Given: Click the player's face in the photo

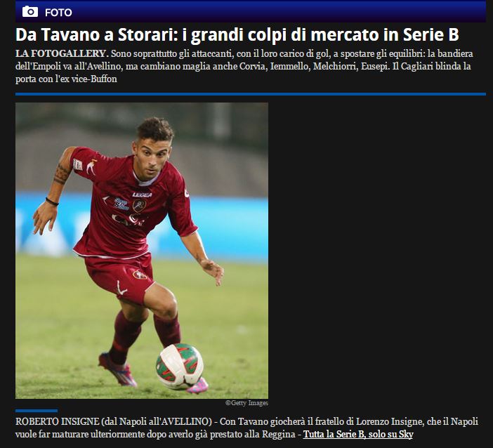Looking at the screenshot, I should point(153,157).
